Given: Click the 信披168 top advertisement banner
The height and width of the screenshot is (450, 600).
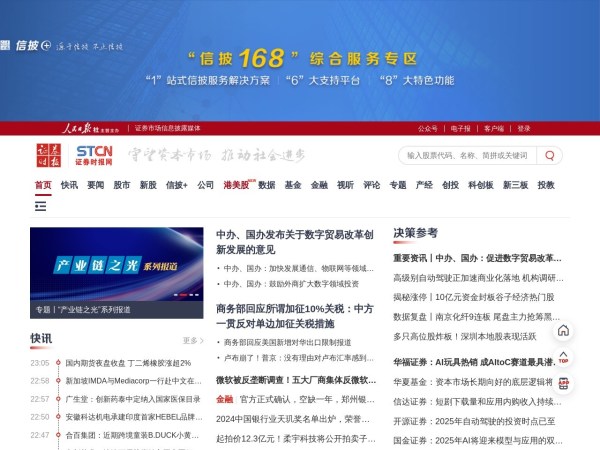Looking at the screenshot, I should click(300, 60).
